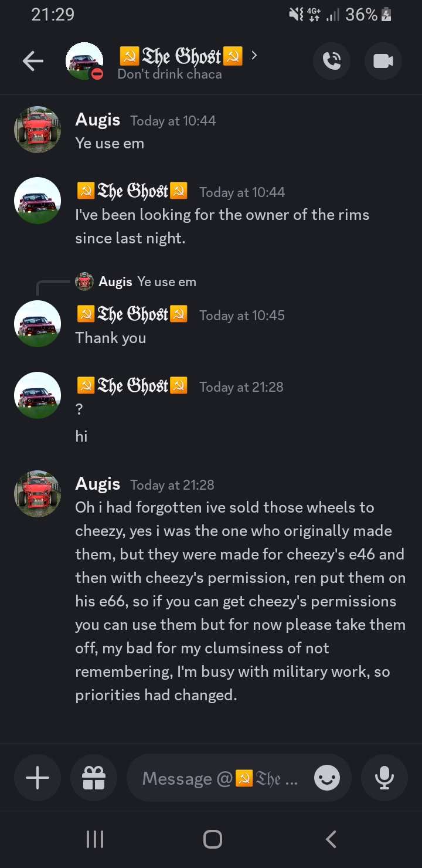
Task: Jump to replied message 'Augis Ye use em'
Action: pos(147,282)
